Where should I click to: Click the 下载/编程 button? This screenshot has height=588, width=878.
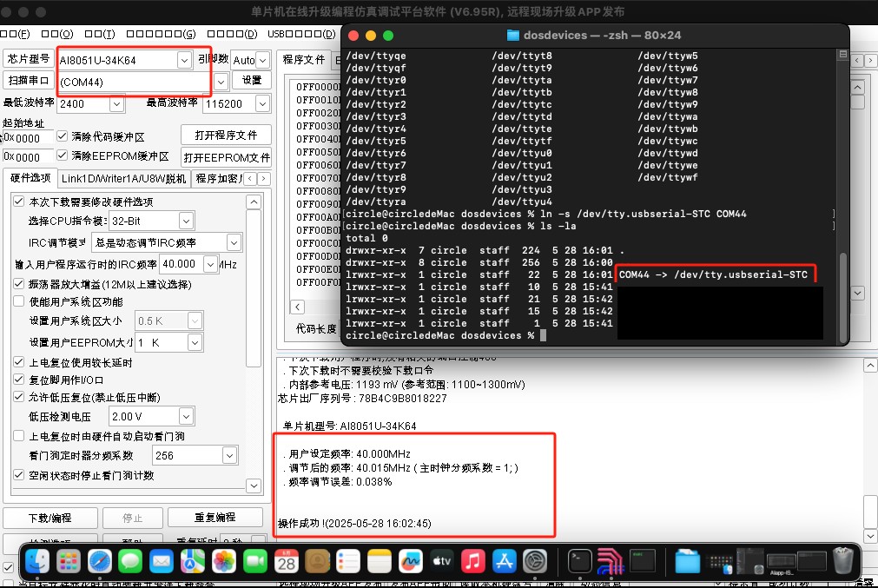click(x=50, y=518)
